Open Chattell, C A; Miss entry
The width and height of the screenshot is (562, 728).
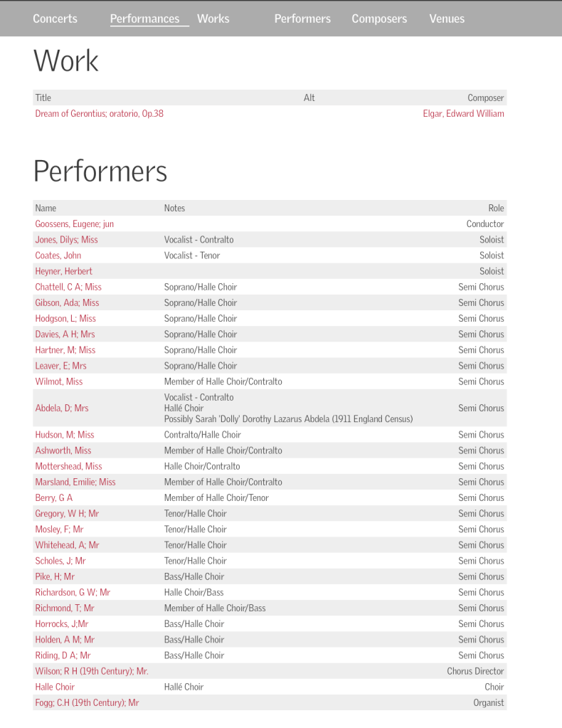68,287
